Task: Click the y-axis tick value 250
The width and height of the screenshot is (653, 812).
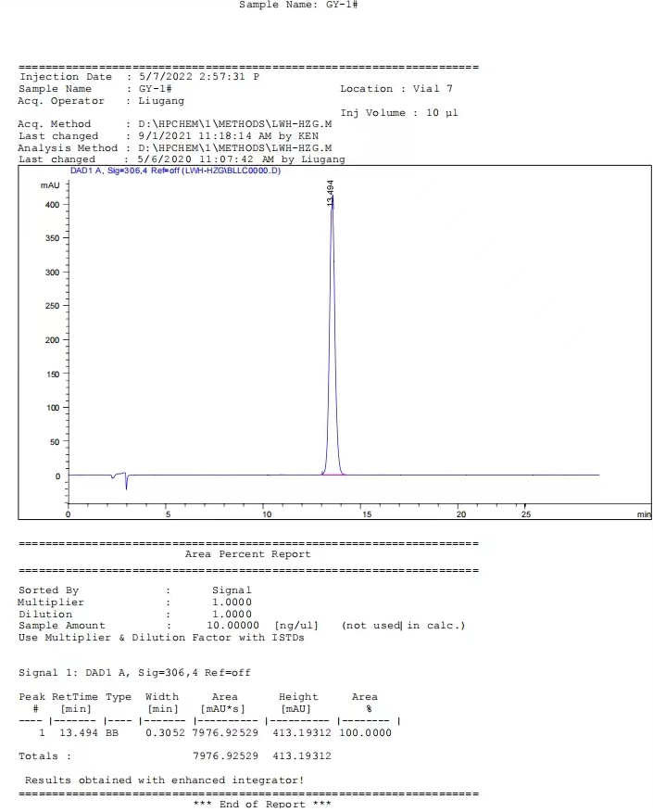Action: [x=52, y=306]
